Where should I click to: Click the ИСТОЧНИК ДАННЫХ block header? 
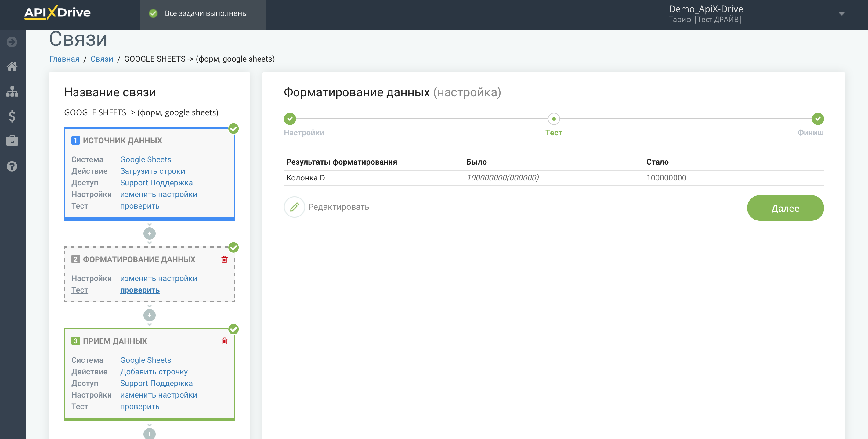pos(122,140)
